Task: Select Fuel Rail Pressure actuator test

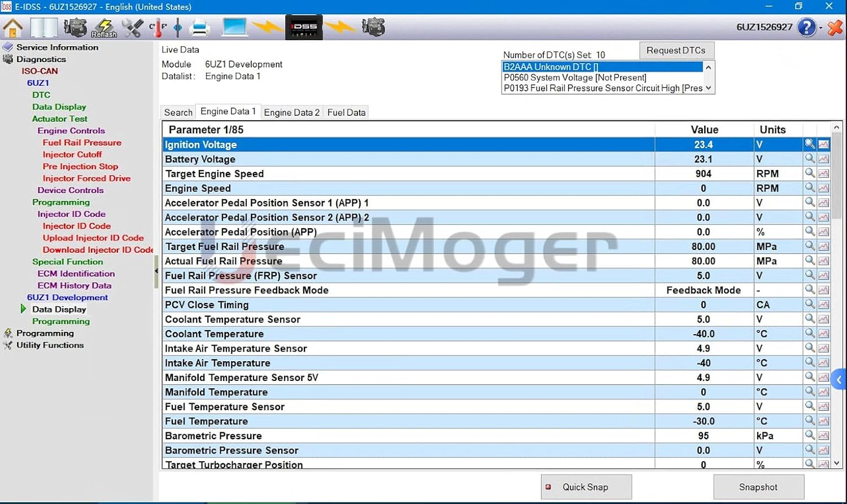Action: coord(82,143)
